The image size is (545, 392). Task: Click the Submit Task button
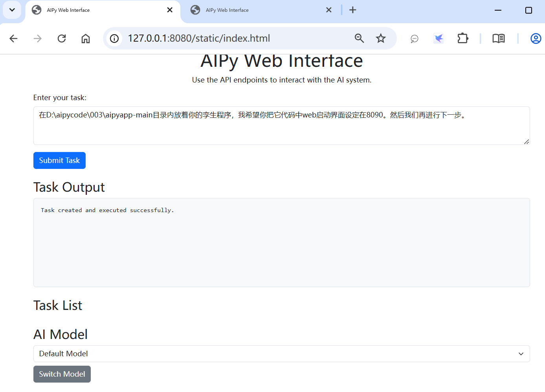[59, 160]
